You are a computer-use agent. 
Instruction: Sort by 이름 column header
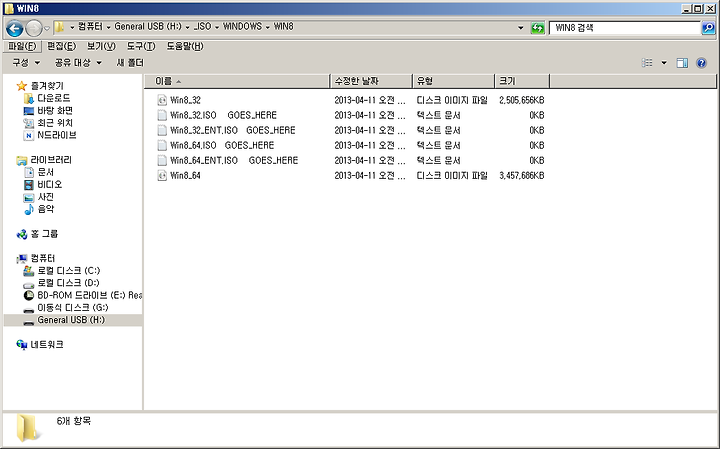[237, 81]
